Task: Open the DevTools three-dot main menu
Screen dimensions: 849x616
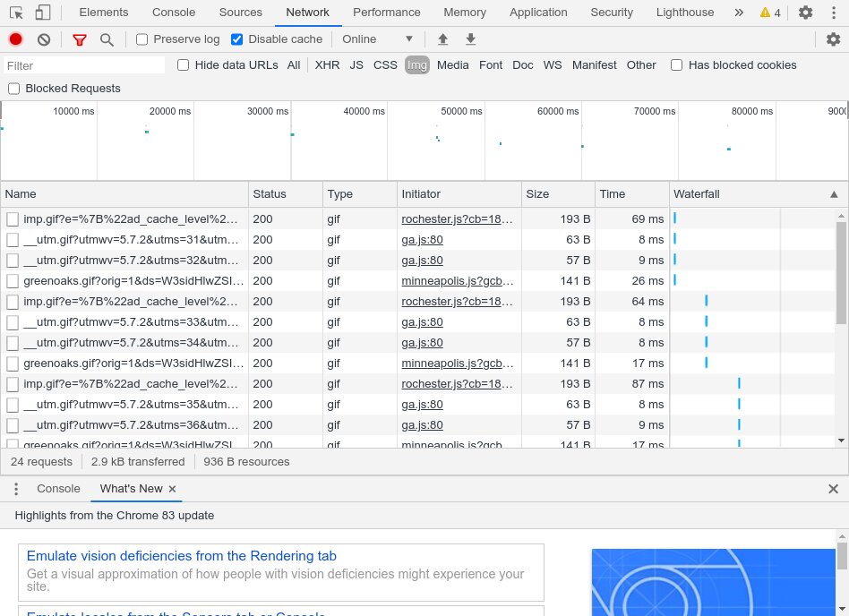Action: pos(833,13)
